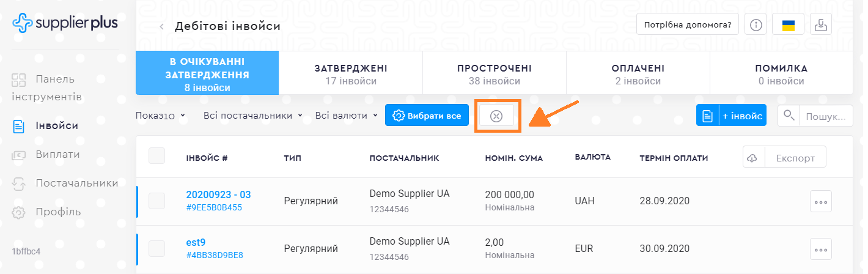The height and width of the screenshot is (274, 868).
Task: Click the deselect (circled X) button
Action: pos(496,116)
